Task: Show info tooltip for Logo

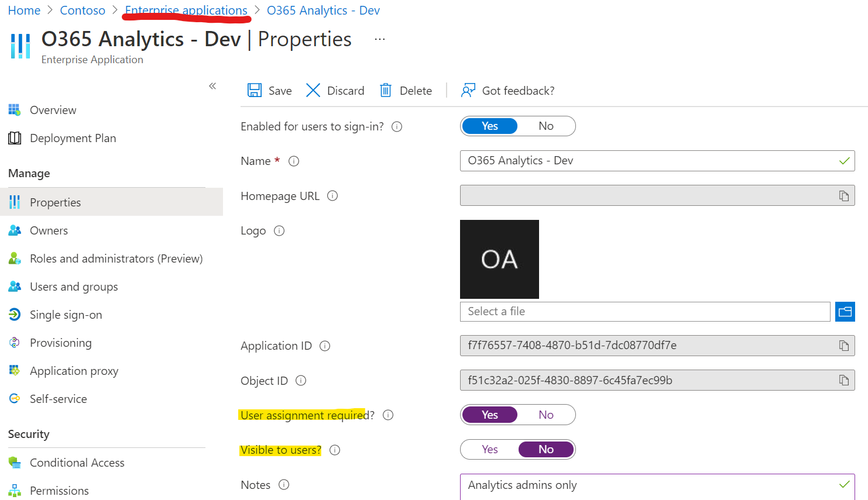Action: (x=279, y=230)
